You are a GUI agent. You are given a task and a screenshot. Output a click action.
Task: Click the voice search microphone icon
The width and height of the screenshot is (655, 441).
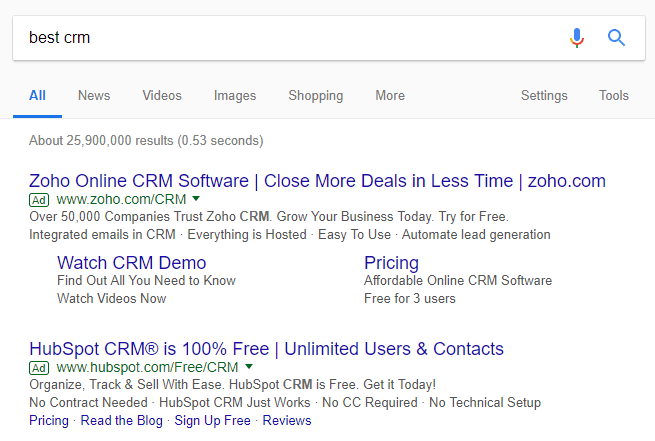577,38
